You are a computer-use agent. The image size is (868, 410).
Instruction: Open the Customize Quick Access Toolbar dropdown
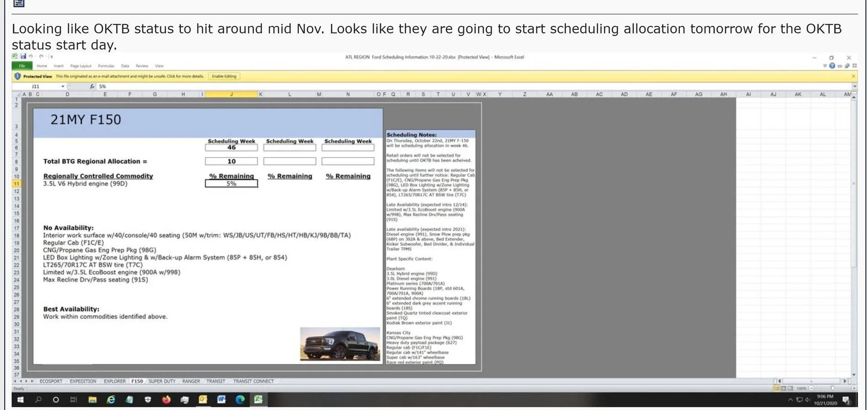(x=52, y=57)
